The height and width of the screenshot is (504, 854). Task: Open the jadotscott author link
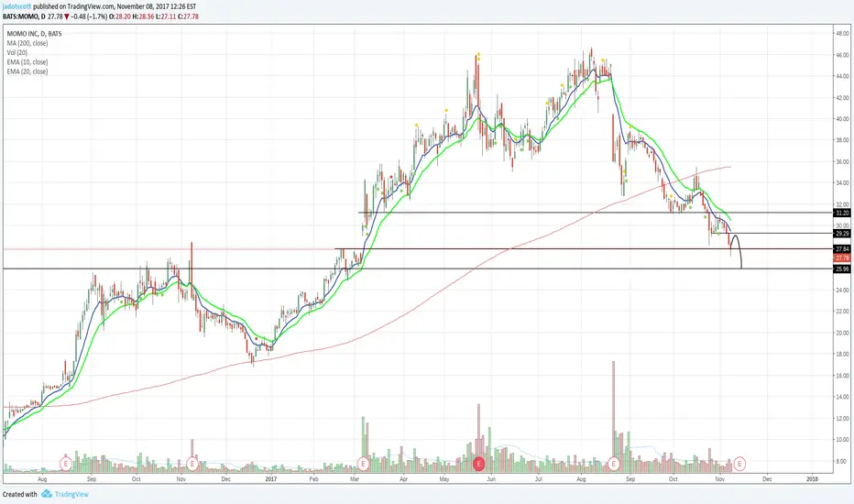tap(16, 6)
